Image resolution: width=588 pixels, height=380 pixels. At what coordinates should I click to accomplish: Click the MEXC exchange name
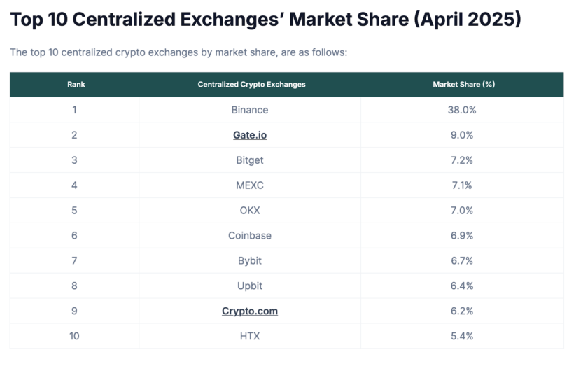[250, 185]
